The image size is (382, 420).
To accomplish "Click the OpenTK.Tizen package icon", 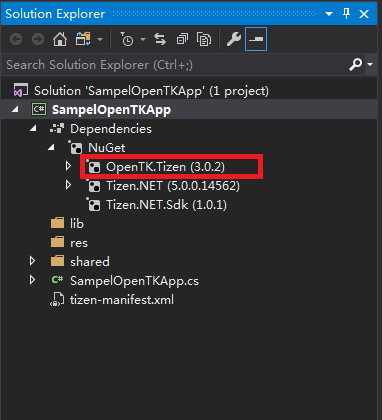I will pyautogui.click(x=94, y=167).
